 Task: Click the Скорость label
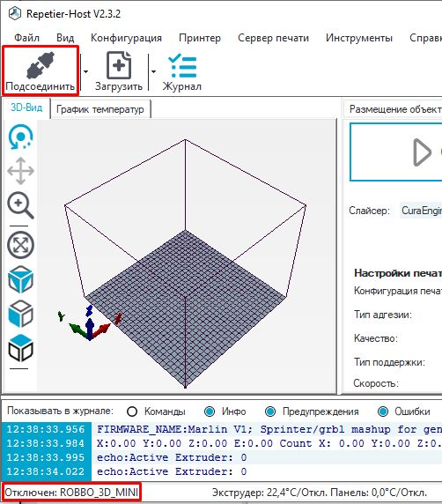376,383
